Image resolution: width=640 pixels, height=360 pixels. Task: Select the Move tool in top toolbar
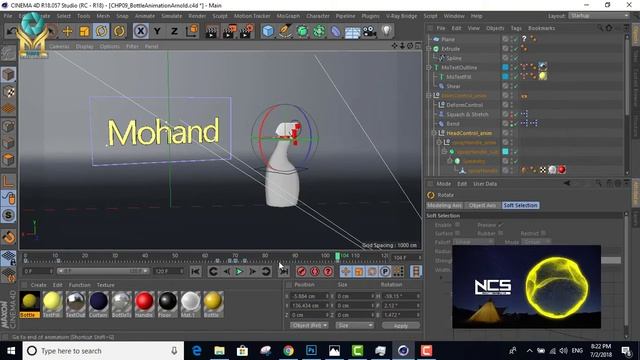click(x=67, y=31)
